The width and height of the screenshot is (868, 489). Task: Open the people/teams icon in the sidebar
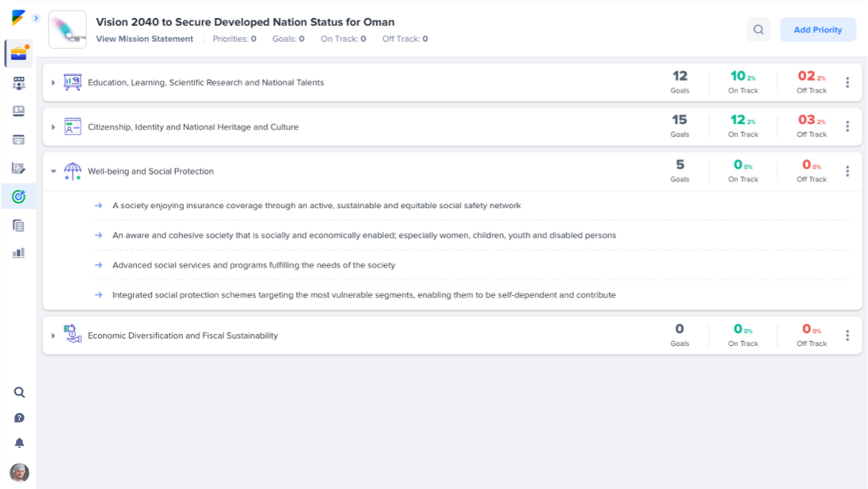[x=18, y=83]
